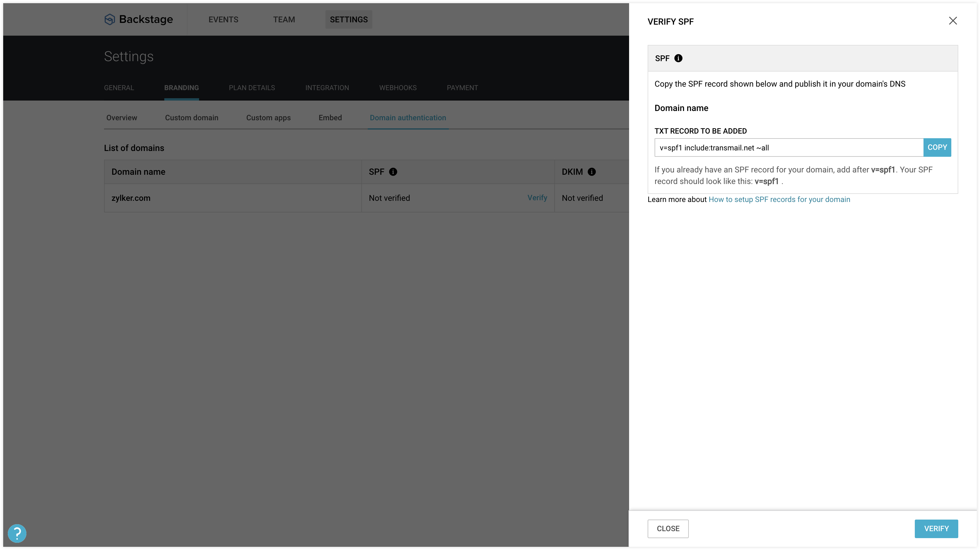Open the How to setup SPF records link

tap(779, 199)
